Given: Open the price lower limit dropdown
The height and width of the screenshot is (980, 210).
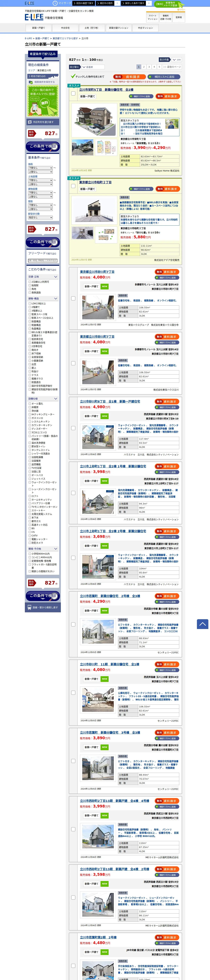Looking at the screenshot, I should (40, 168).
